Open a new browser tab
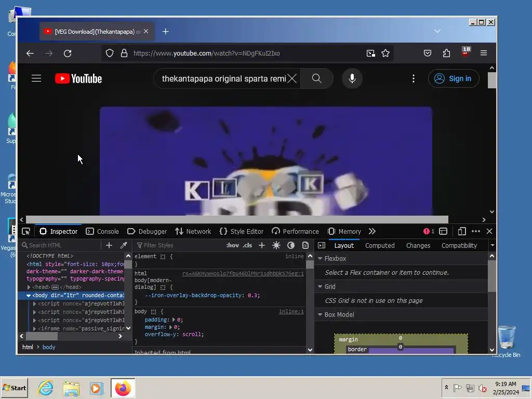The height and width of the screenshot is (399, 532). (x=166, y=32)
